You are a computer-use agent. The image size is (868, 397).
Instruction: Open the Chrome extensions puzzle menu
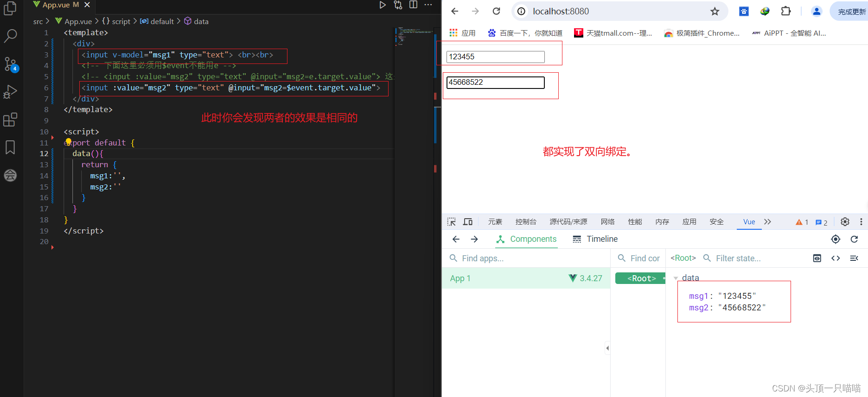[x=785, y=11]
